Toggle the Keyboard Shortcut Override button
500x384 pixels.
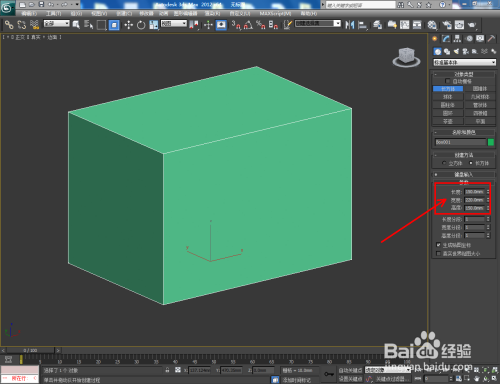221,25
